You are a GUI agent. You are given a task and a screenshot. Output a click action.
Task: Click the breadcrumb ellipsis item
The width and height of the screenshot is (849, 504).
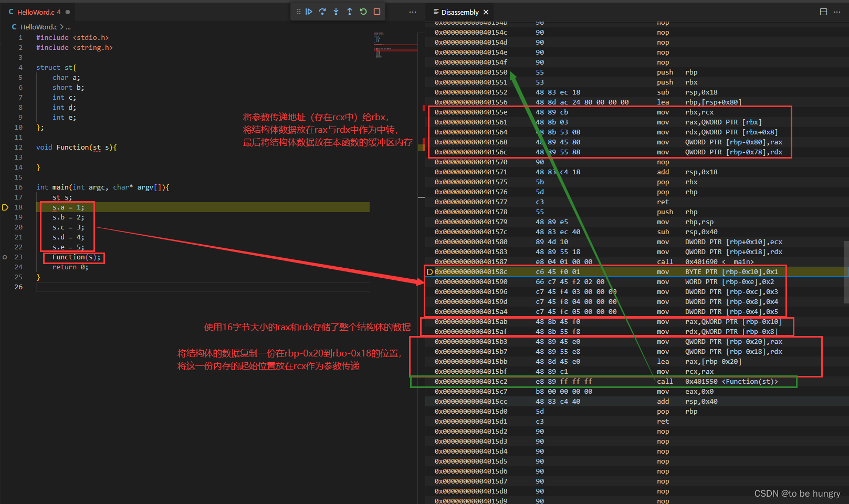click(x=68, y=27)
